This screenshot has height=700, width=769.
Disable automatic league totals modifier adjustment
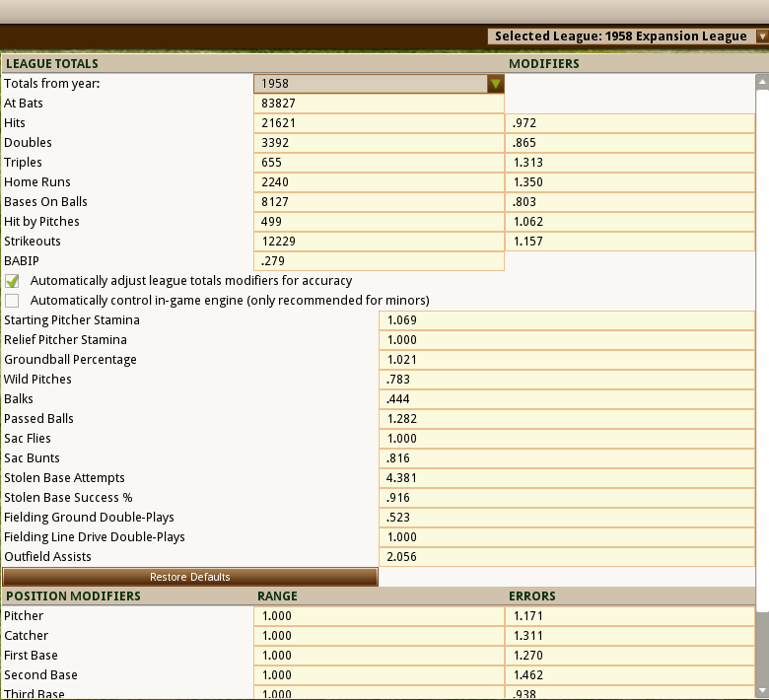[13, 281]
